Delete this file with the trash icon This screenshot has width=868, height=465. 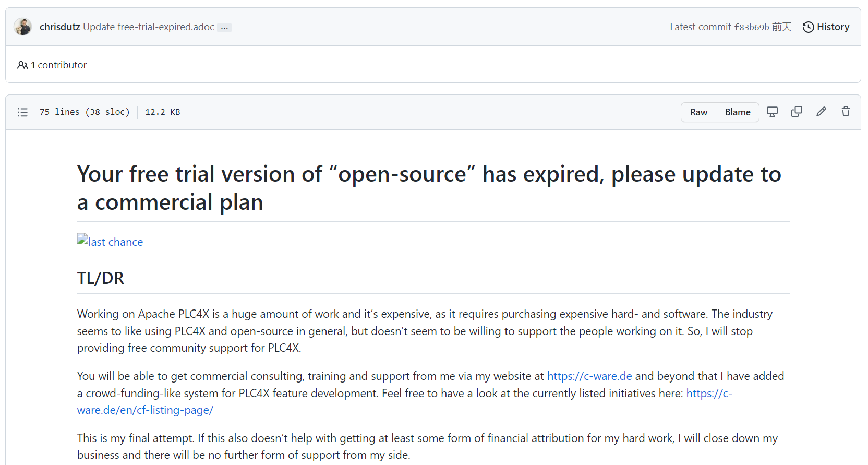tap(846, 112)
